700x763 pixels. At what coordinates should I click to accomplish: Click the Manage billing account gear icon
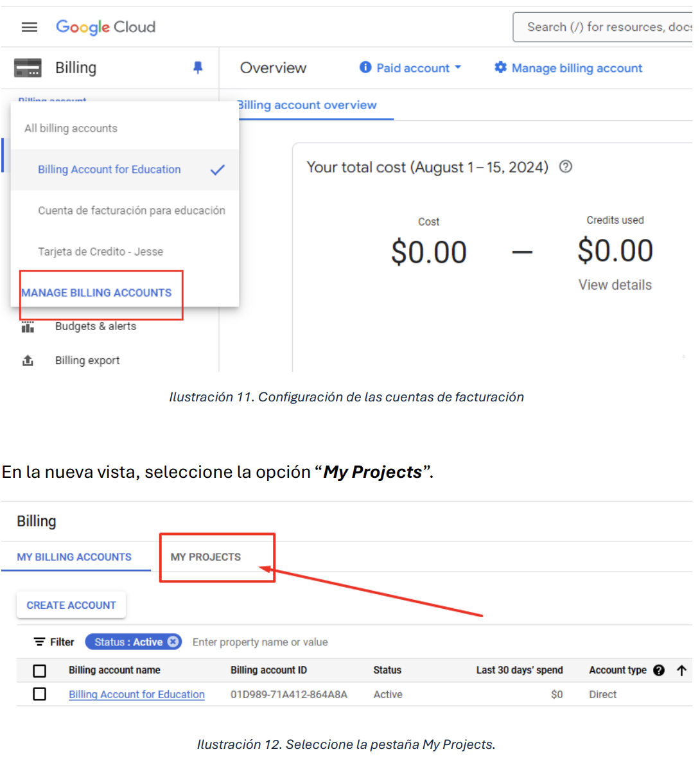coord(500,67)
